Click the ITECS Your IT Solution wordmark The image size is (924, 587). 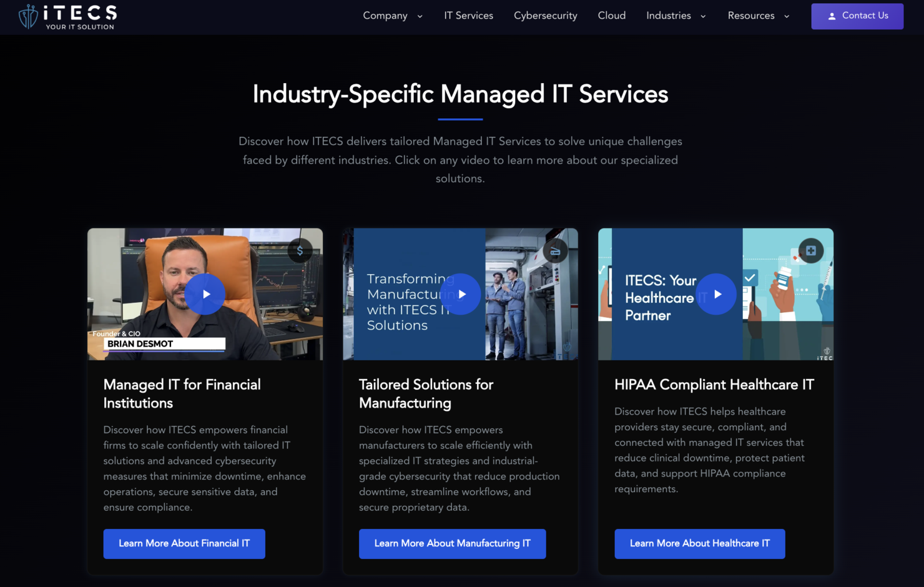tap(80, 17)
